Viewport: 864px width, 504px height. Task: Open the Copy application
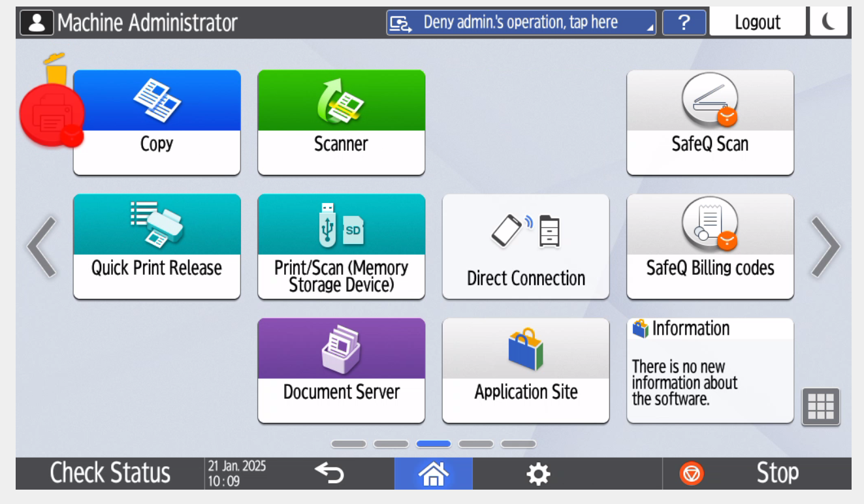[157, 122]
